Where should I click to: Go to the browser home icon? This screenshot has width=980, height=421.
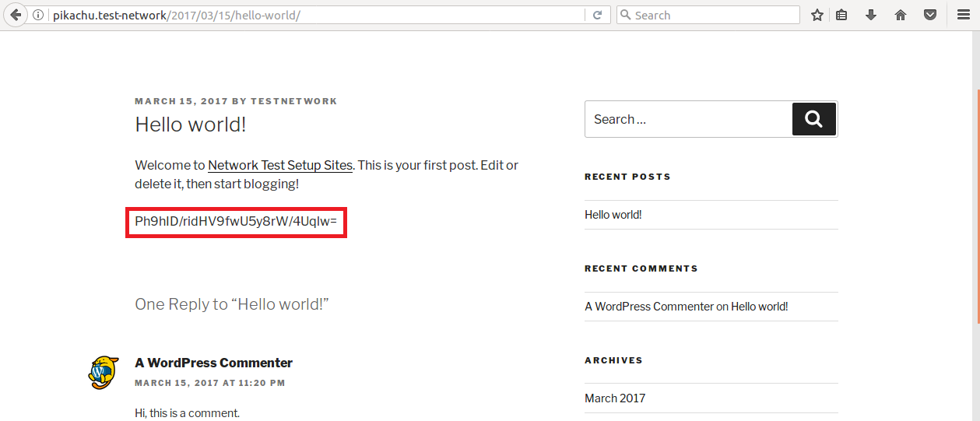click(x=901, y=15)
